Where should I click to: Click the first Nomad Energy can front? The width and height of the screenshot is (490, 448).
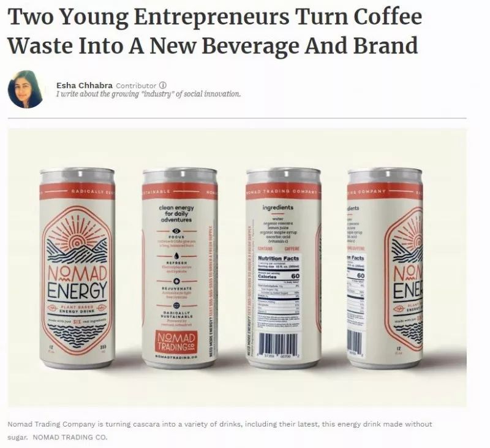coord(78,268)
